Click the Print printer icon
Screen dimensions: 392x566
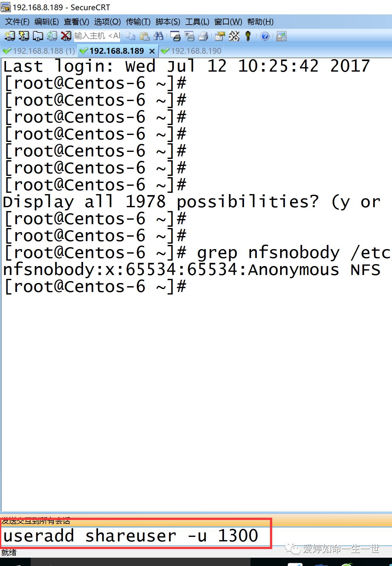click(x=204, y=36)
